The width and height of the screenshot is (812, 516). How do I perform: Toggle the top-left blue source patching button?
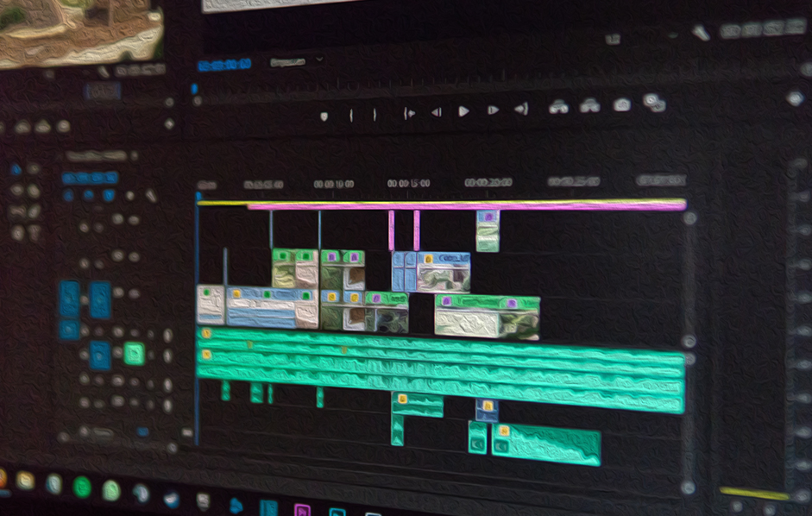tap(69, 298)
